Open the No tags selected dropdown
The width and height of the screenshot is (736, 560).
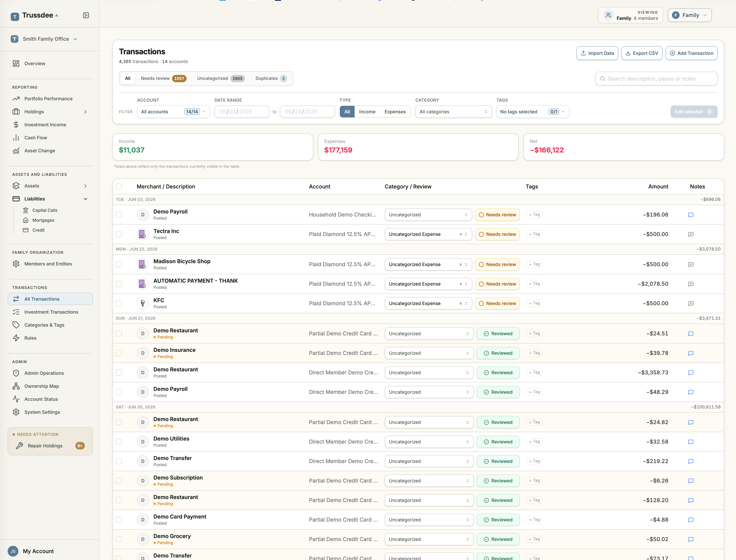pyautogui.click(x=533, y=112)
